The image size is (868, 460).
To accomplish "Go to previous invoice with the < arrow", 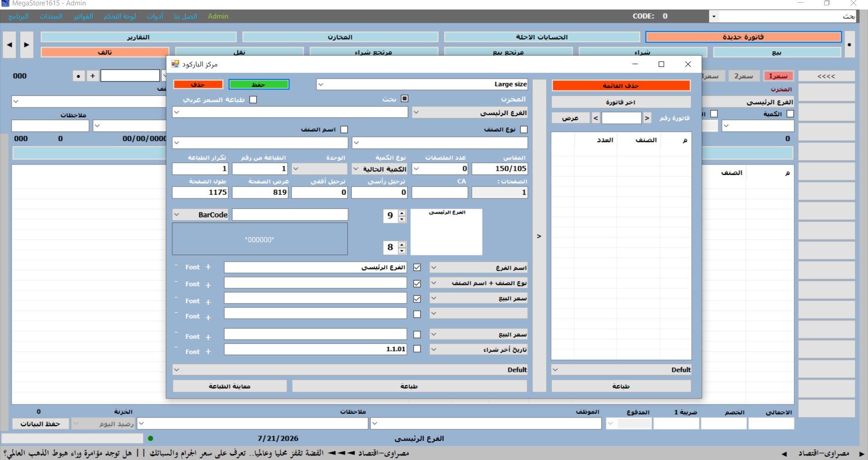I will click(x=596, y=118).
